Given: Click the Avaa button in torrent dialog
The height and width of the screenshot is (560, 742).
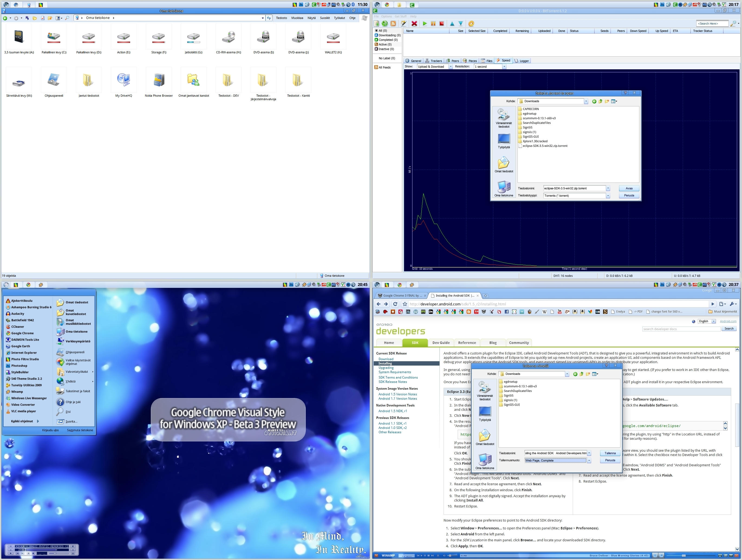Looking at the screenshot, I should [x=629, y=188].
